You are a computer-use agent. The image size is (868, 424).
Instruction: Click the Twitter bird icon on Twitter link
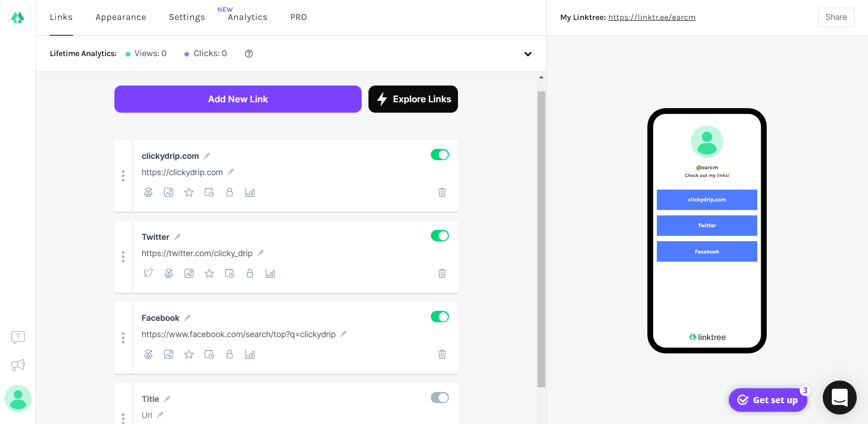[148, 273]
